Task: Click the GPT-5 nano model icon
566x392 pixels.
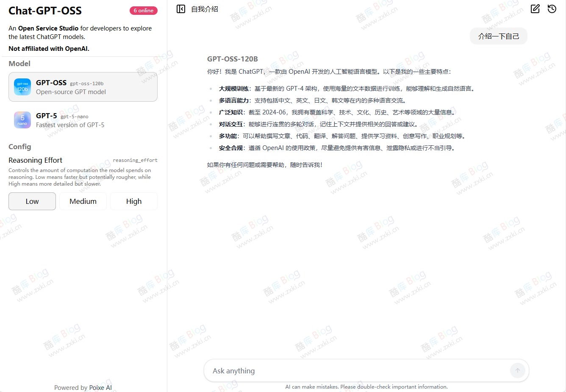Action: pyautogui.click(x=22, y=120)
